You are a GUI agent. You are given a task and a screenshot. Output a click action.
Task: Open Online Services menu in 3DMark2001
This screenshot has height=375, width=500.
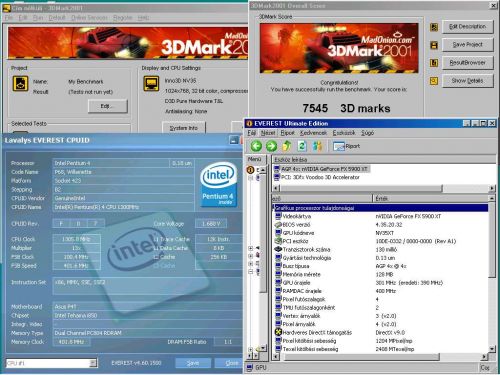point(89,17)
